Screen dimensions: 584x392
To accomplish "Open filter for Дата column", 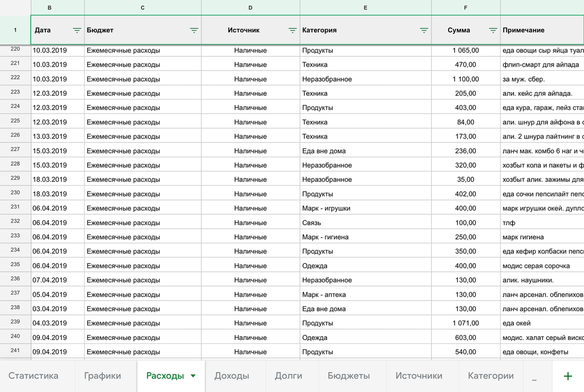I will pos(77,30).
